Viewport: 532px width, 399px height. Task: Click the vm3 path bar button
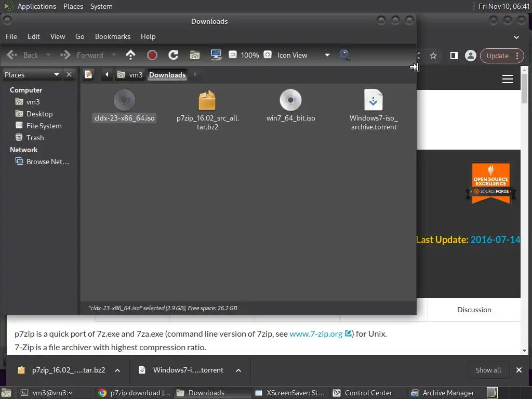pyautogui.click(x=130, y=75)
